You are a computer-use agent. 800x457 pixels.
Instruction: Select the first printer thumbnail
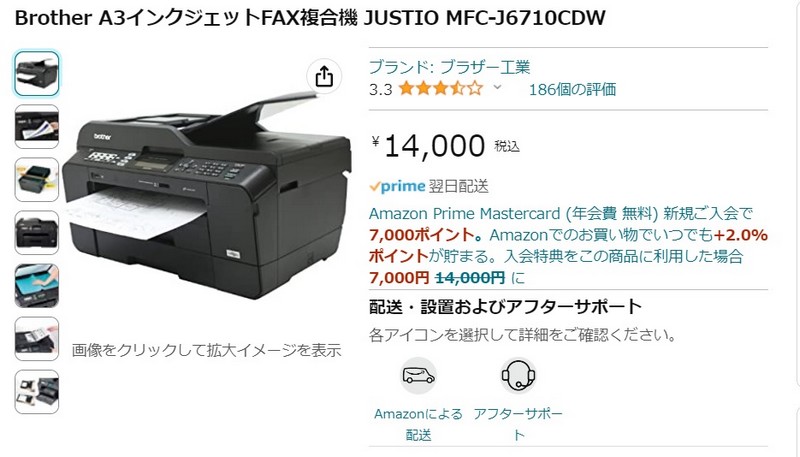coord(36,73)
